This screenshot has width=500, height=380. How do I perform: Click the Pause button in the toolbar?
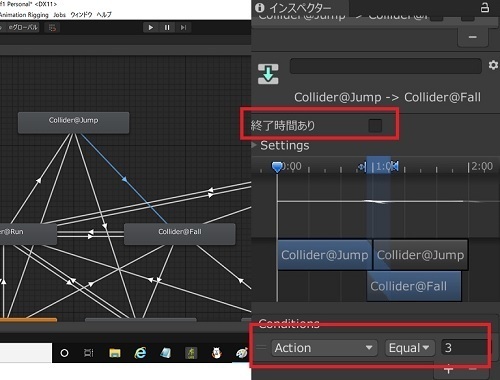(167, 27)
